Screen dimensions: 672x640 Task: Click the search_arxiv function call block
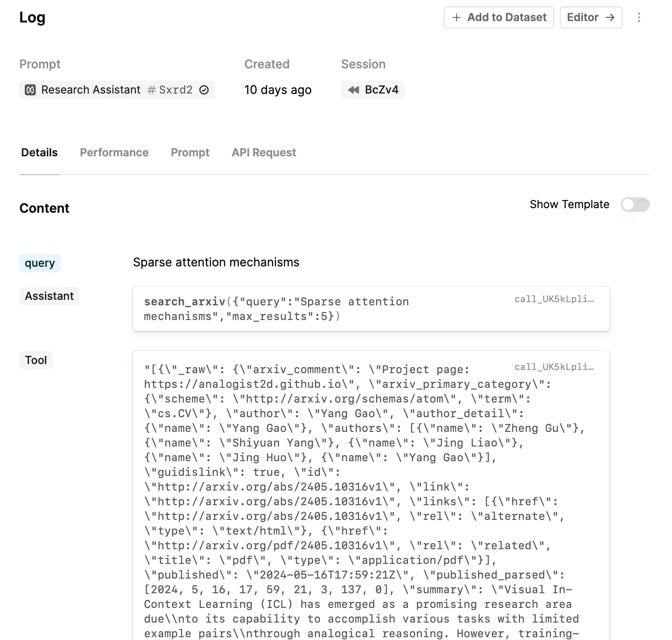click(371, 309)
